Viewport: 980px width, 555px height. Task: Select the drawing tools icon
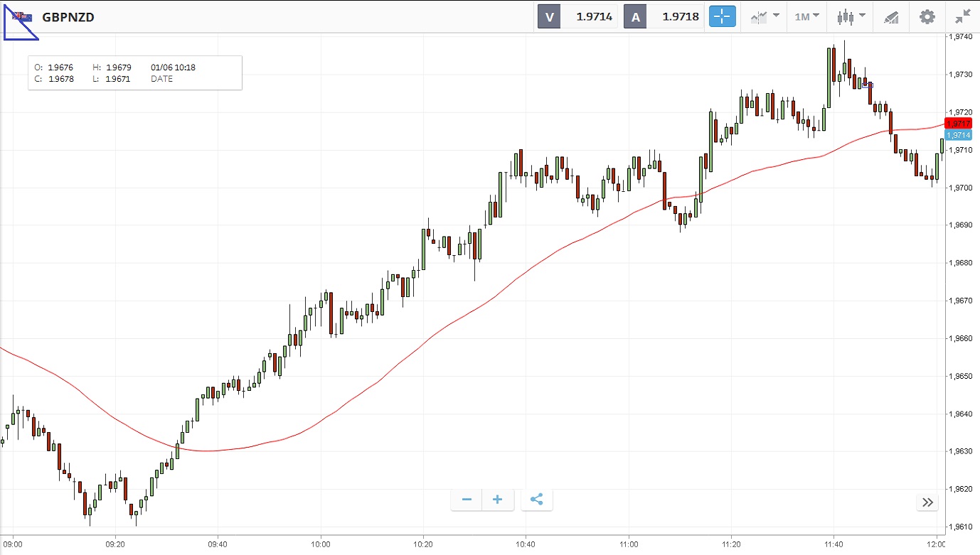pos(891,16)
